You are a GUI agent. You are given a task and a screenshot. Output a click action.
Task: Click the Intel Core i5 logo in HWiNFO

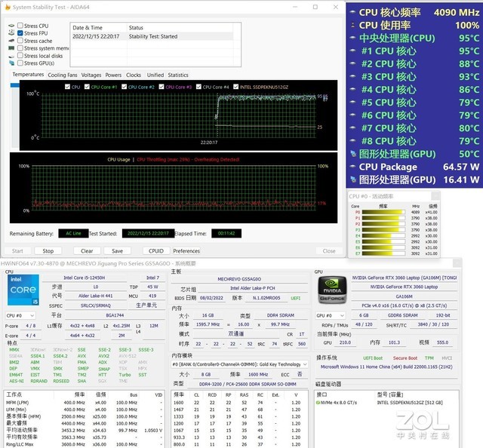(23, 290)
